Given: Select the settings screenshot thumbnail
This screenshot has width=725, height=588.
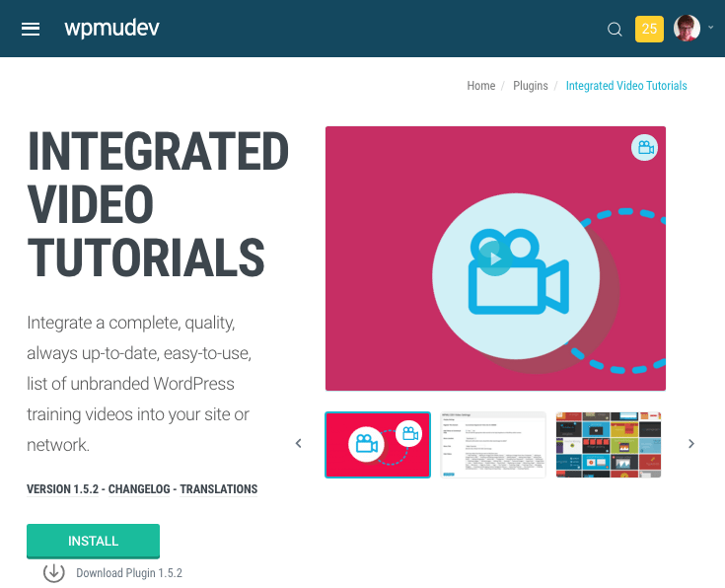Looking at the screenshot, I should click(x=493, y=445).
